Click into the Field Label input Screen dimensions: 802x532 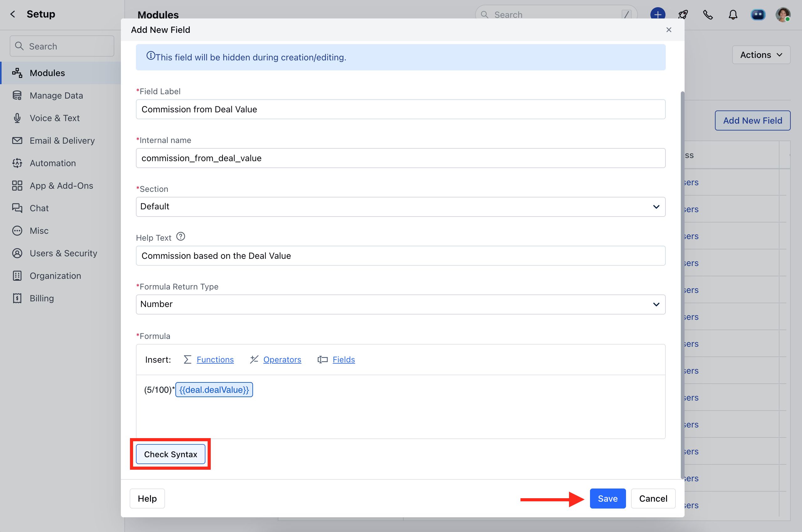pyautogui.click(x=400, y=109)
